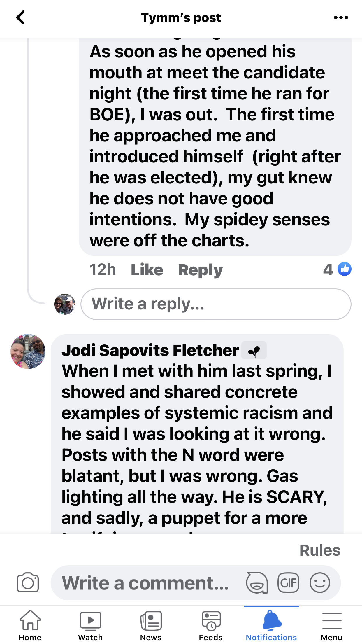Tap the back arrow
Screen dimensions: 362x644
click(x=20, y=17)
